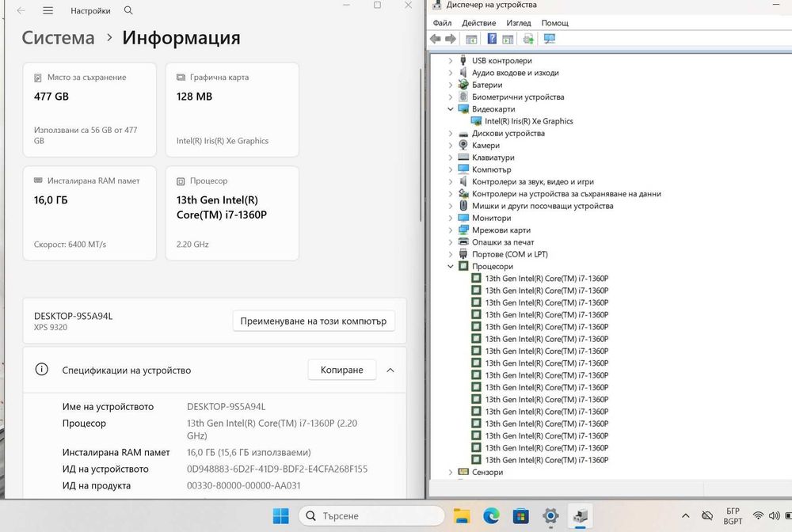Open the Процесор info card

(232, 214)
